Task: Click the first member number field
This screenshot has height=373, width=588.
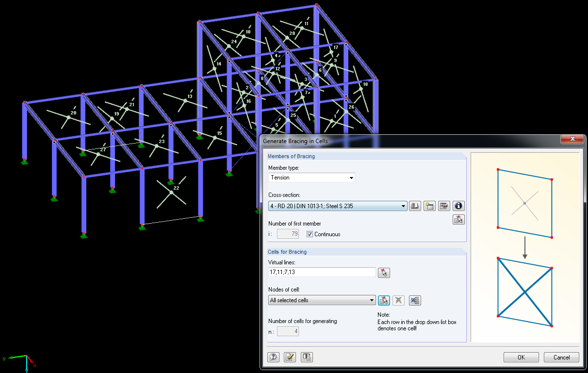Action: [288, 234]
